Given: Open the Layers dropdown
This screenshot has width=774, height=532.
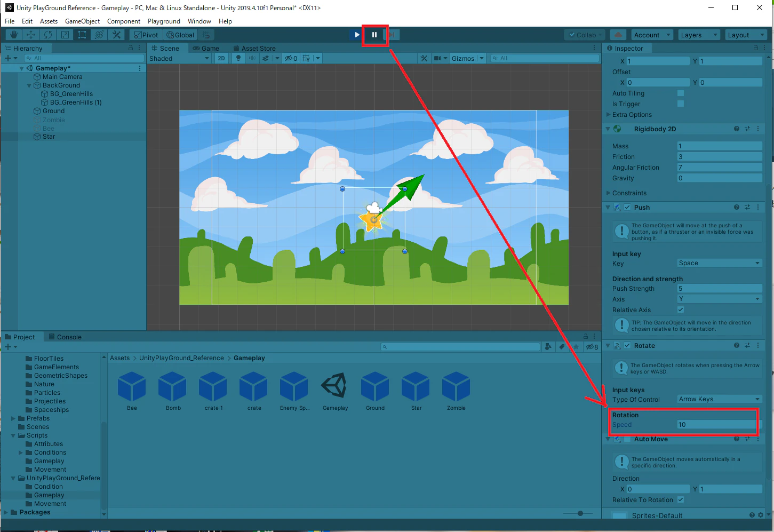Looking at the screenshot, I should (x=699, y=35).
